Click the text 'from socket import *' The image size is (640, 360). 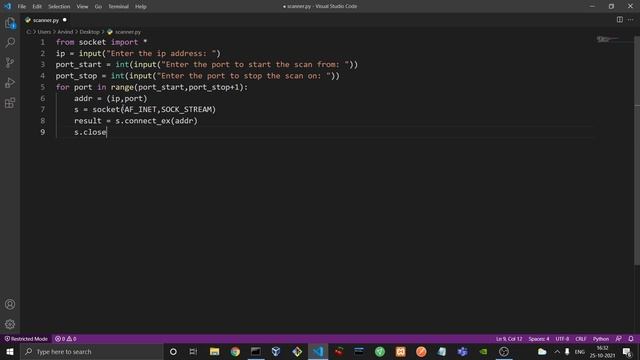pyautogui.click(x=101, y=42)
